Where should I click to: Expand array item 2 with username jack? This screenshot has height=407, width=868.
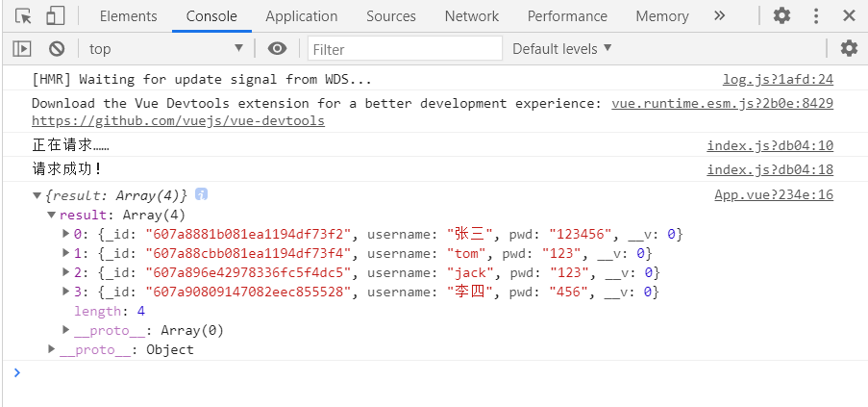[66, 272]
